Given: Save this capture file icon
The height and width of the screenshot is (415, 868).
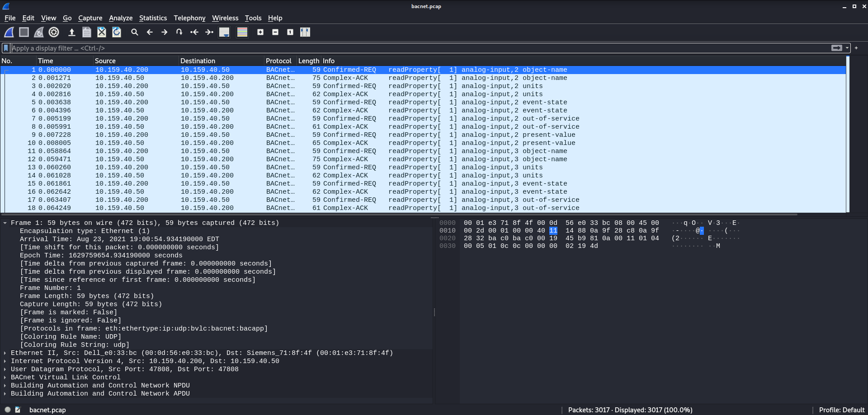Looking at the screenshot, I should point(87,32).
